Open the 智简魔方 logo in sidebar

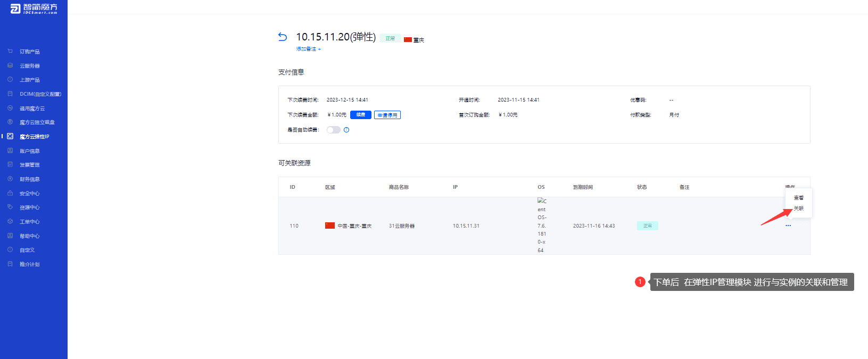(34, 8)
